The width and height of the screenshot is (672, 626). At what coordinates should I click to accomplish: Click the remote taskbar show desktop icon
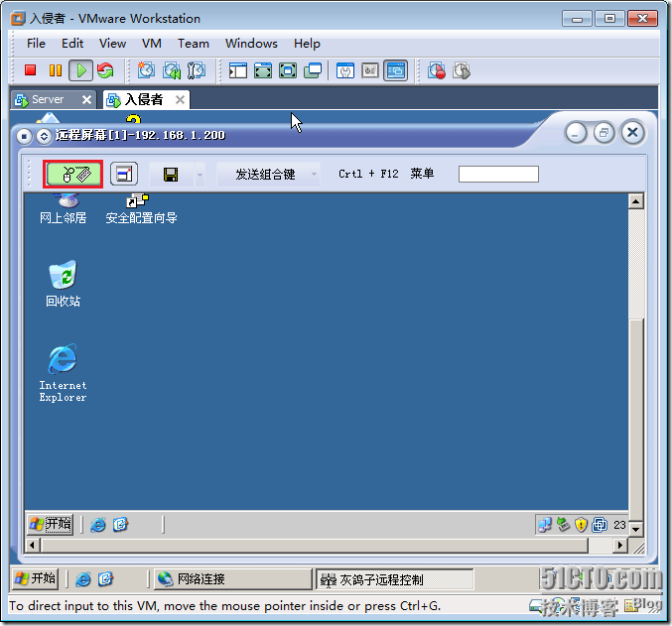click(x=120, y=525)
